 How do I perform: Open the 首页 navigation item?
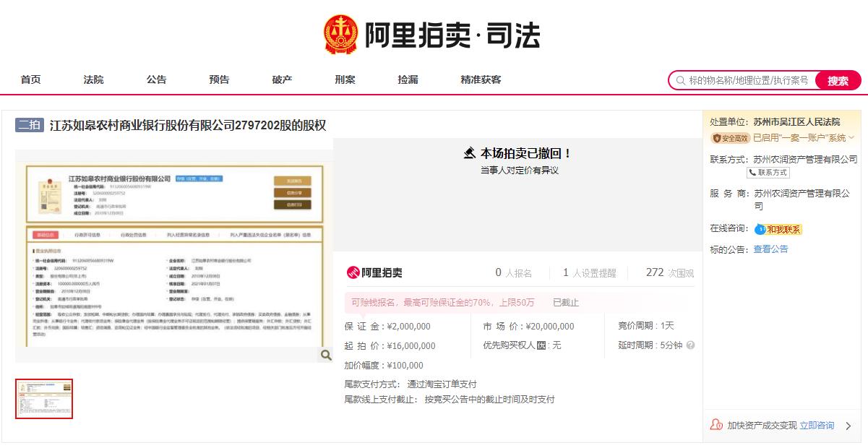(30, 79)
